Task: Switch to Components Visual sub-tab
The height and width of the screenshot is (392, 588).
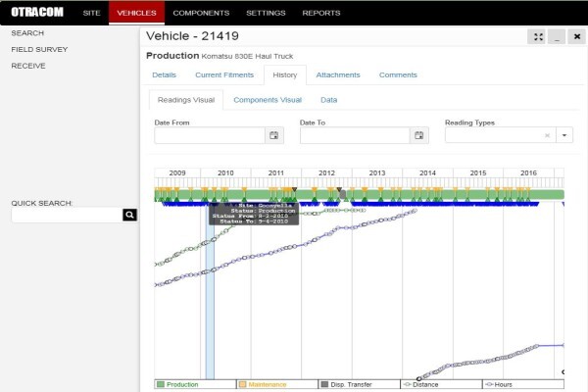Action: (x=268, y=100)
